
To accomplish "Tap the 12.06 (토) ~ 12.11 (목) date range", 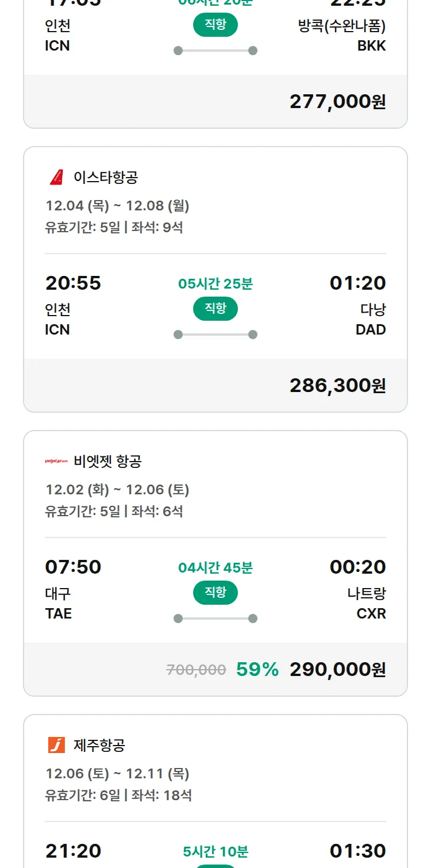I will [117, 773].
